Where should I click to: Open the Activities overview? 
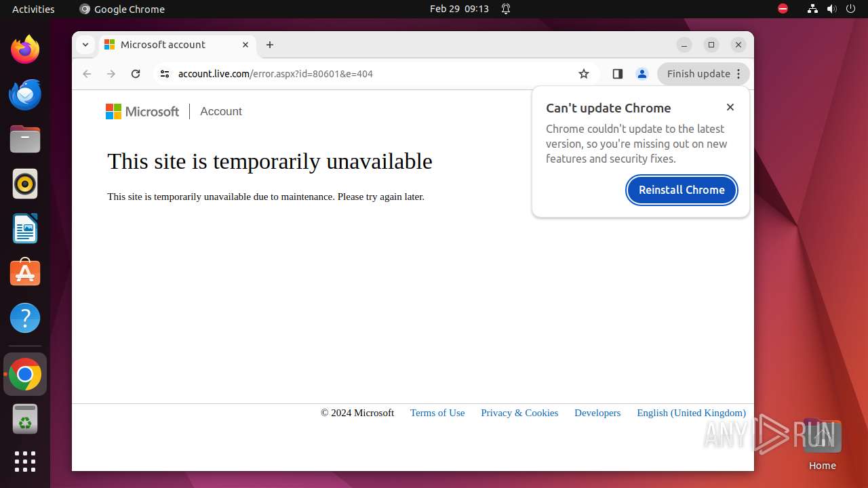pos(33,9)
